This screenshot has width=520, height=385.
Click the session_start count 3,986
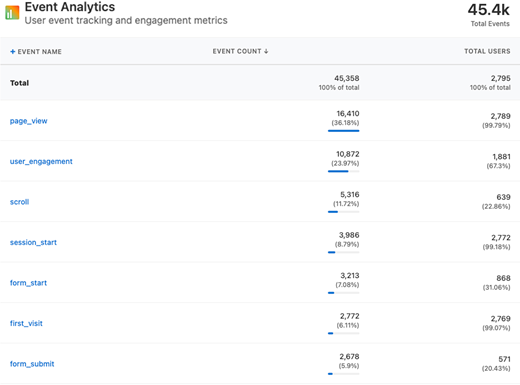point(349,235)
